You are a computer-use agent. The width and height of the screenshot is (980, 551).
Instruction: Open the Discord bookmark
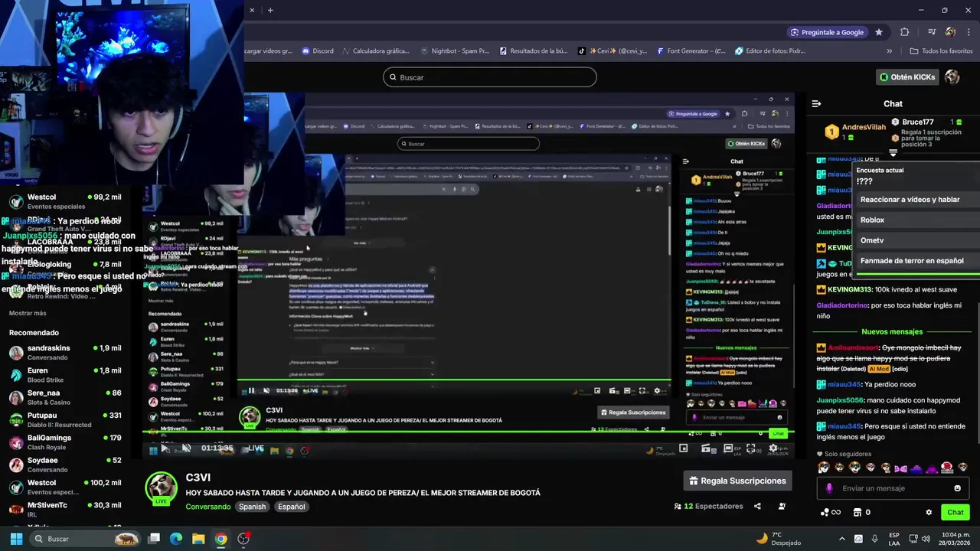[317, 51]
